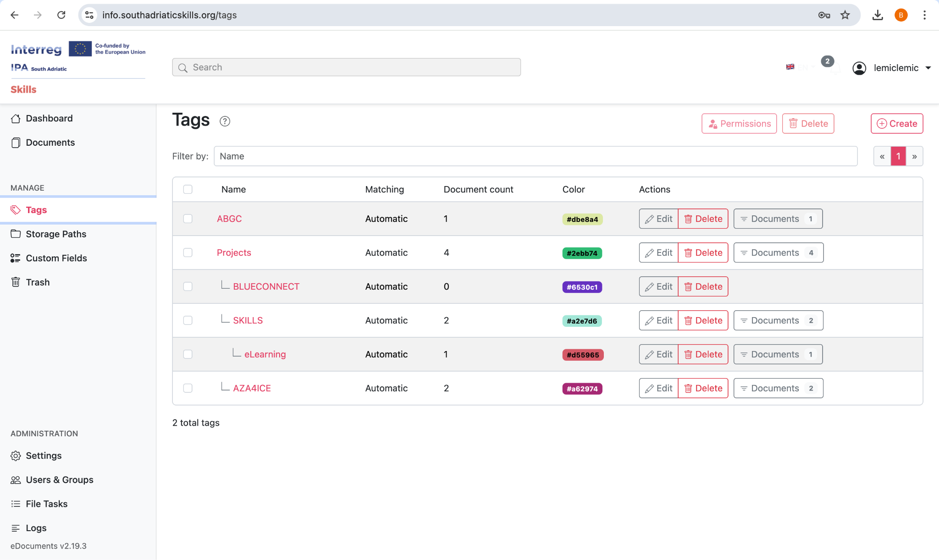Click the Create button

[x=896, y=123]
